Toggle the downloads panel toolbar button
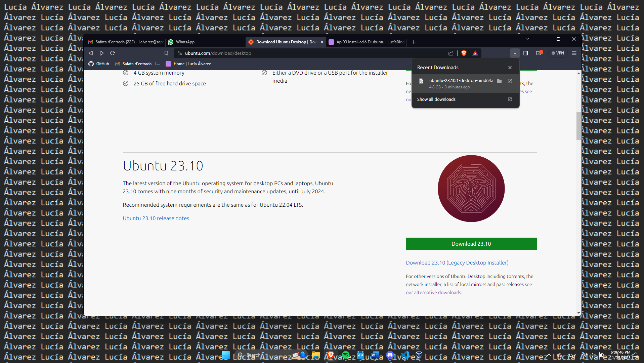This screenshot has height=363, width=644. pos(515,53)
